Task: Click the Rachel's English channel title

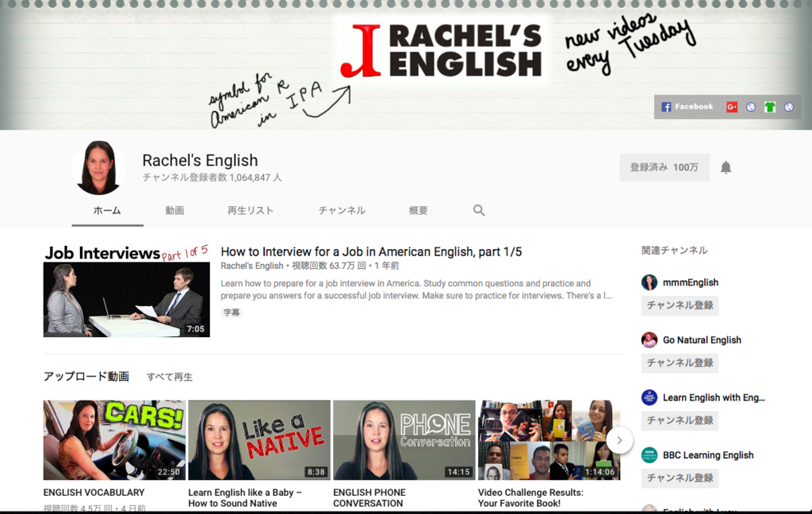Action: point(200,160)
